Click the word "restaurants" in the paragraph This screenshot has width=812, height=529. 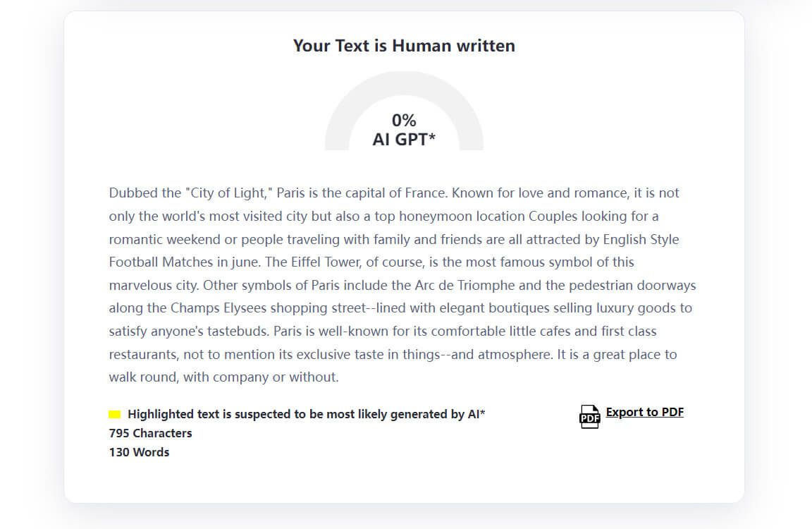tap(143, 354)
